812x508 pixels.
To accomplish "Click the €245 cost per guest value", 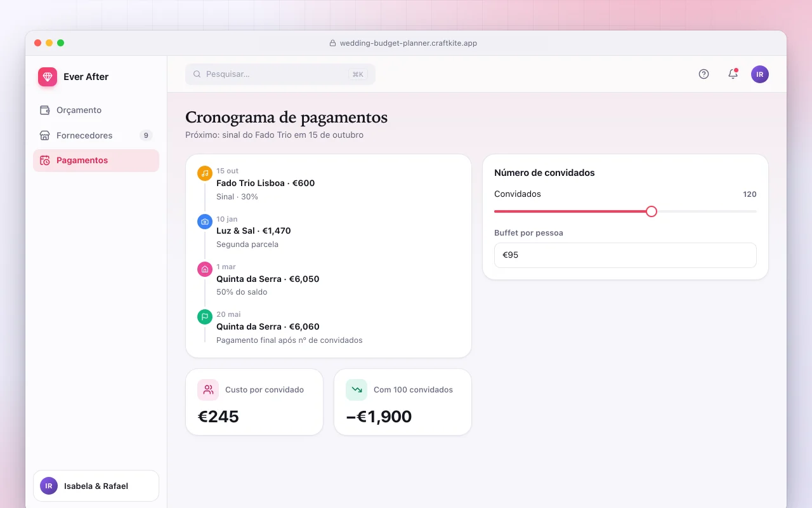I will click(x=218, y=417).
